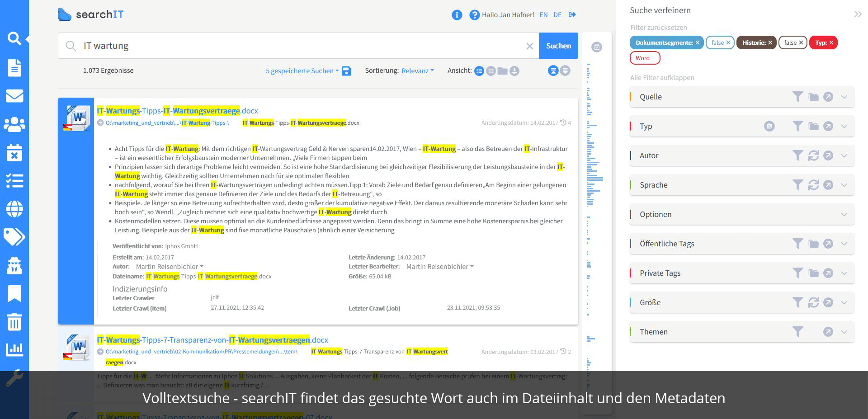Click funnel icon in Themen row
This screenshot has height=419, width=868.
(x=798, y=332)
